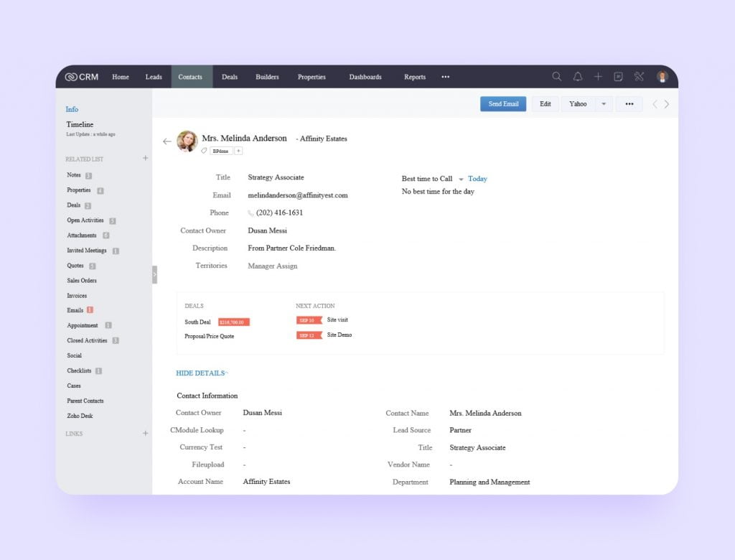Add a new tag with the plus icon
The width and height of the screenshot is (735, 560).
click(x=238, y=151)
